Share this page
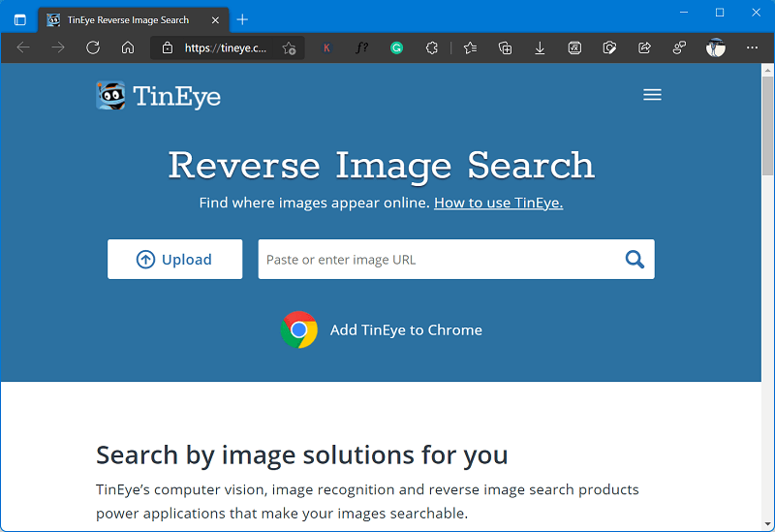The image size is (775, 532). pos(644,47)
